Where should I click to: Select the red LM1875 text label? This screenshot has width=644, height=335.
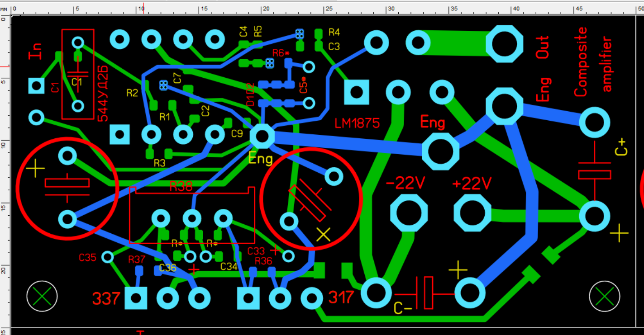tap(357, 123)
